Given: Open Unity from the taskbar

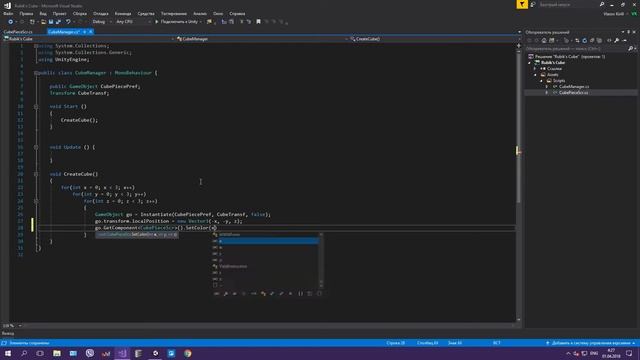Looking at the screenshot, I should point(155,353).
